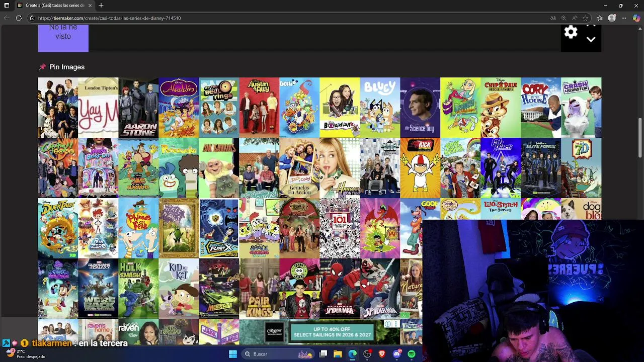Open the weather widget showing 21°C
644x362 pixels.
(25, 353)
